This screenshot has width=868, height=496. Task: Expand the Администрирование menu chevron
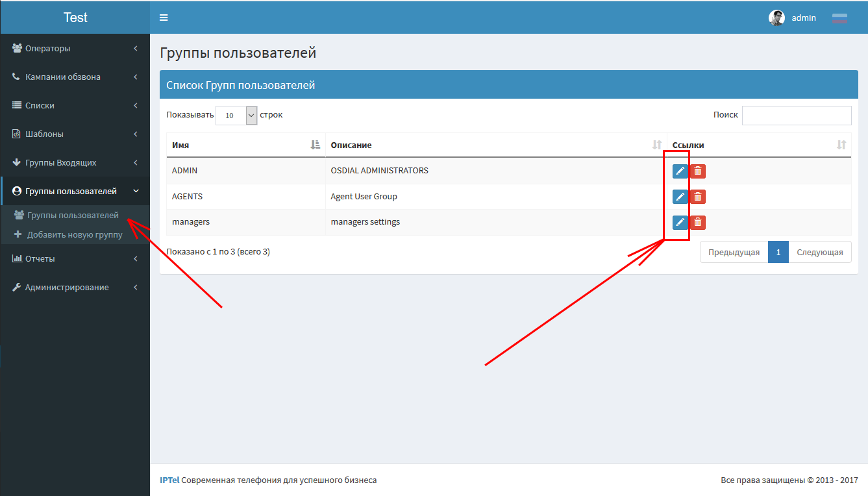[x=136, y=287]
